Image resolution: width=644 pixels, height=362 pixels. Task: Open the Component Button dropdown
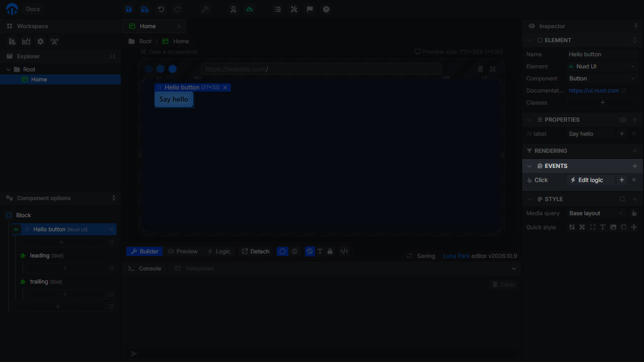coord(602,78)
